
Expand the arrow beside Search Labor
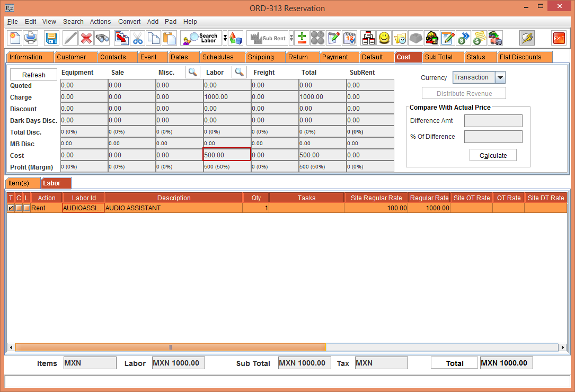(x=225, y=38)
